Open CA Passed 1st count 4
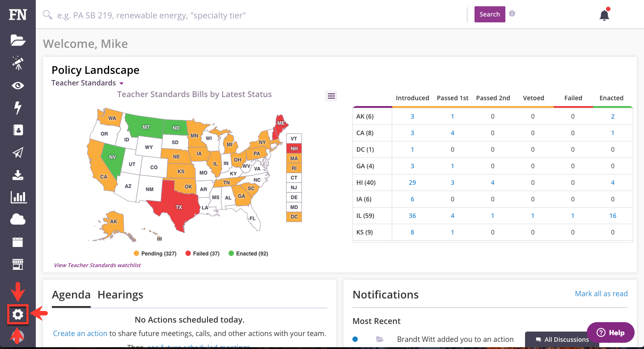Screen dimensions: 644x349 pyautogui.click(x=453, y=133)
